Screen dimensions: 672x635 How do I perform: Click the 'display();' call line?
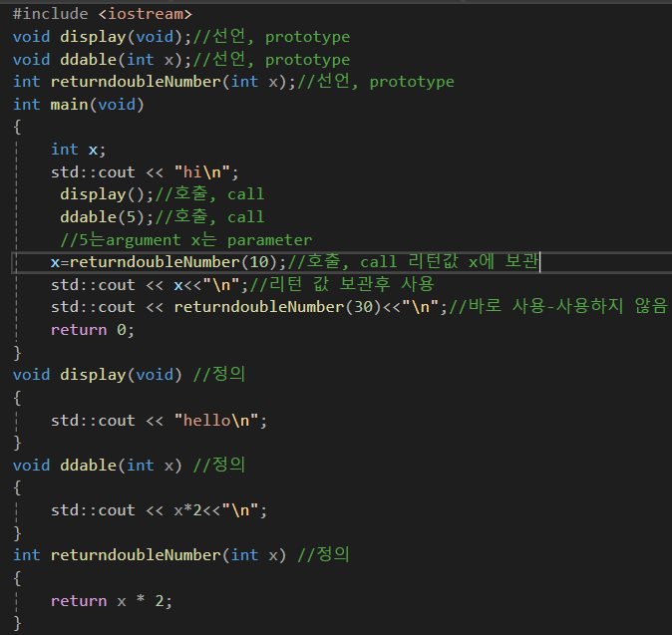tap(162, 194)
